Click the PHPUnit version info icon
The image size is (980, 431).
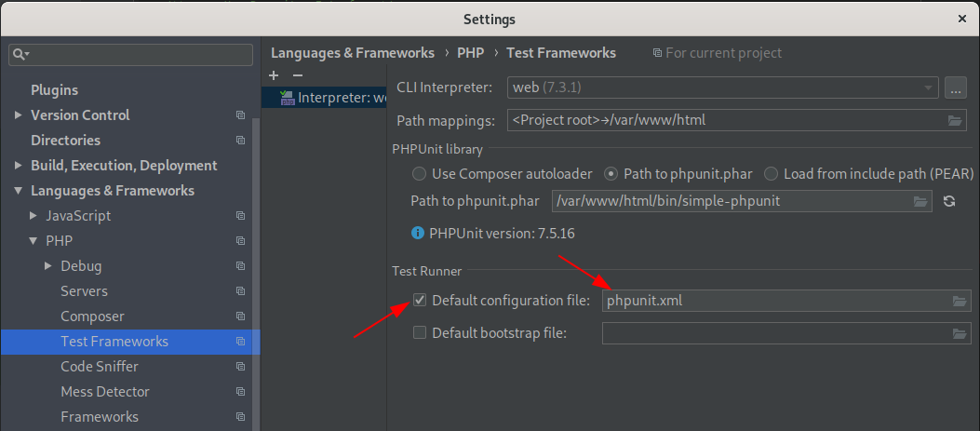coord(418,234)
